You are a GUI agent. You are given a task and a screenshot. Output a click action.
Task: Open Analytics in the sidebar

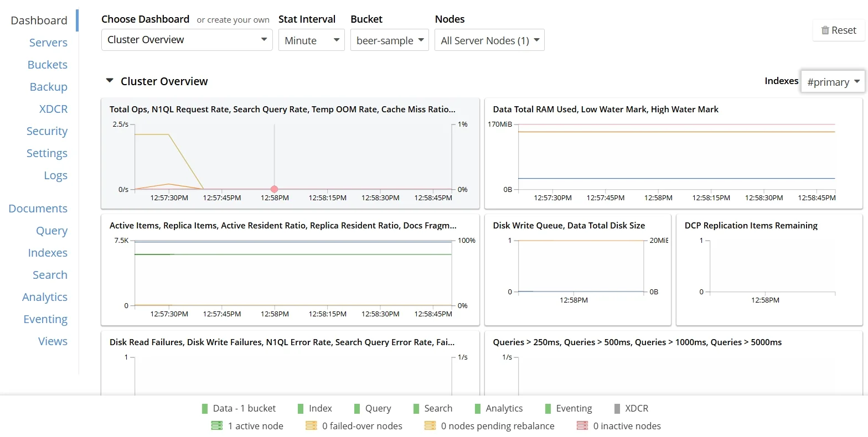(45, 297)
